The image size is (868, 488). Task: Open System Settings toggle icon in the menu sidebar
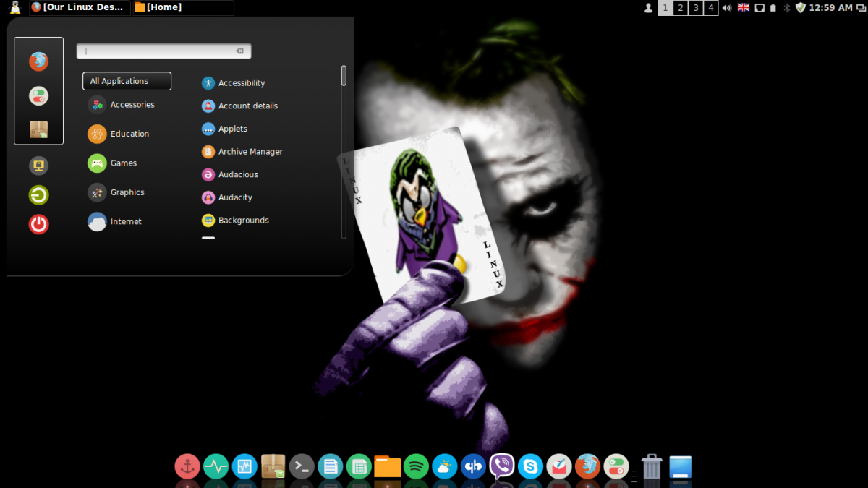38,95
